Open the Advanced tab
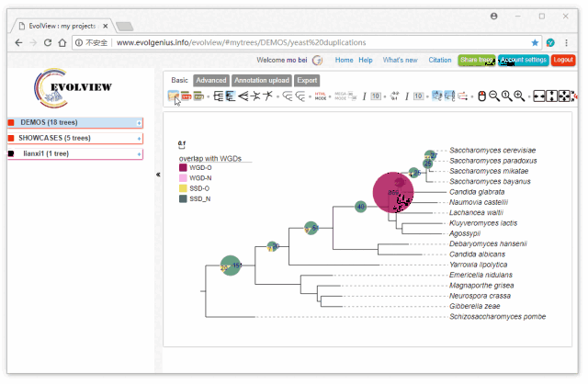 (211, 80)
